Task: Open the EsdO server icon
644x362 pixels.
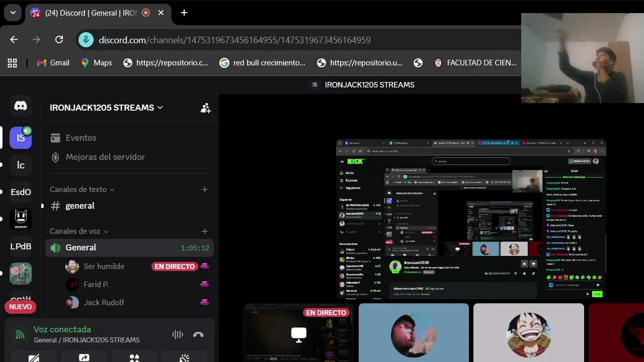Action: coord(21,192)
